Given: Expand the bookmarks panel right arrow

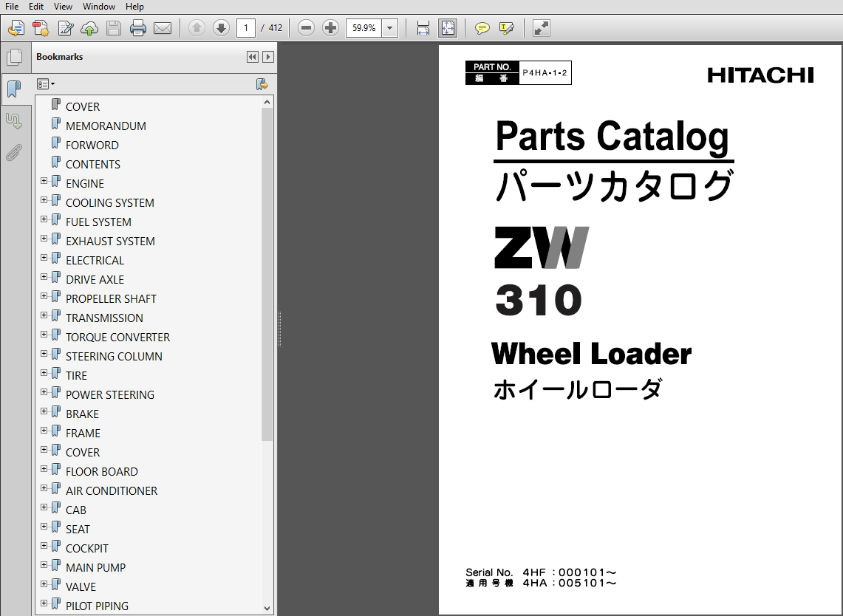Looking at the screenshot, I should pos(267,57).
